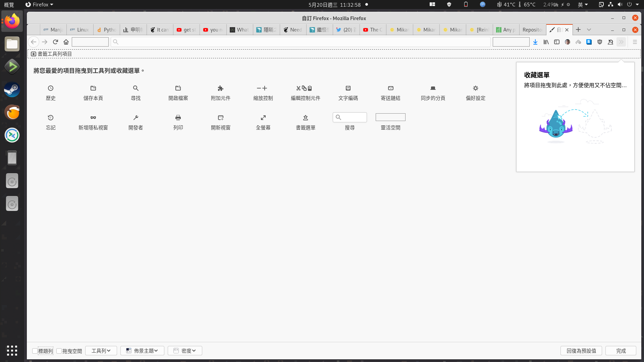Select the Zoom Controls (縮放控制) item

click(263, 93)
